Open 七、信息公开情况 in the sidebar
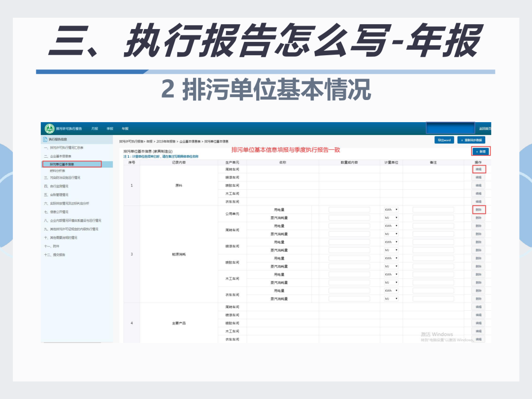 56,212
